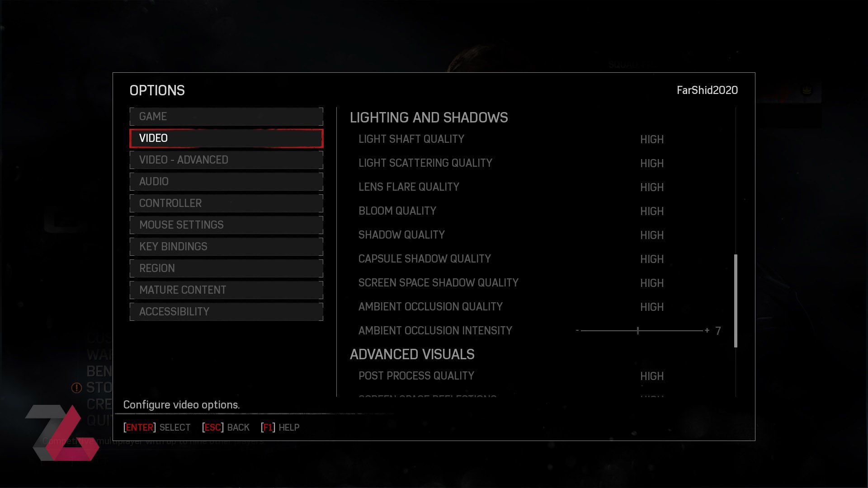Image resolution: width=868 pixels, height=488 pixels.
Task: Open VIDEO - ADVANCED settings menu
Action: (226, 160)
